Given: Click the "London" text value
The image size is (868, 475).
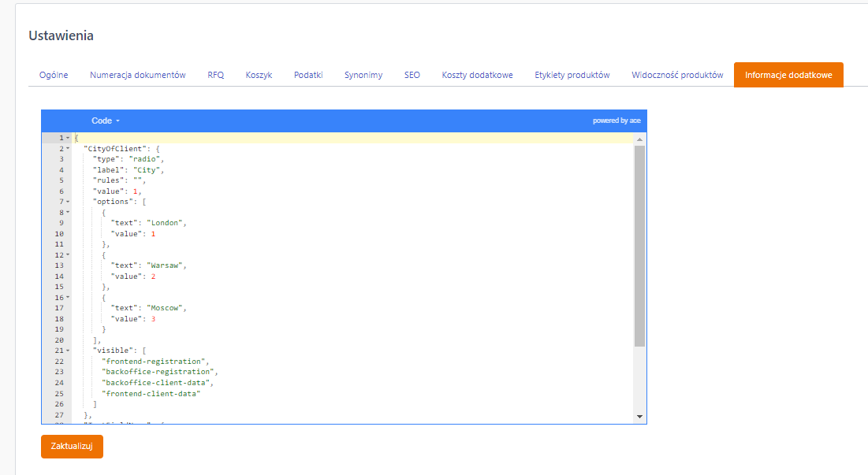Looking at the screenshot, I should coord(165,223).
